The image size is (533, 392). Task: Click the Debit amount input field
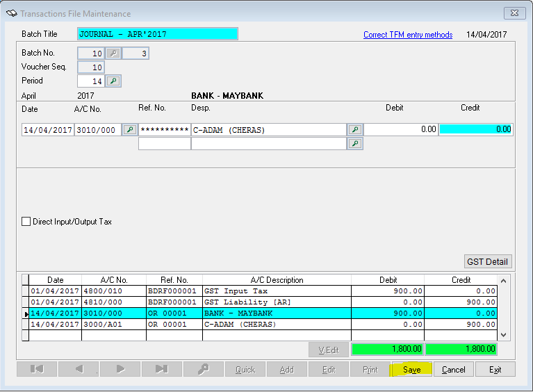point(401,129)
